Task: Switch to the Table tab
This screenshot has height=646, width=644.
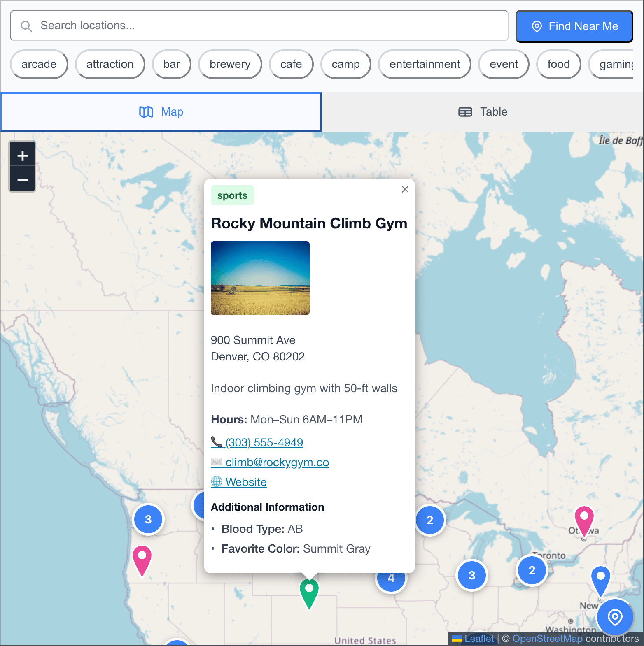Action: click(482, 112)
